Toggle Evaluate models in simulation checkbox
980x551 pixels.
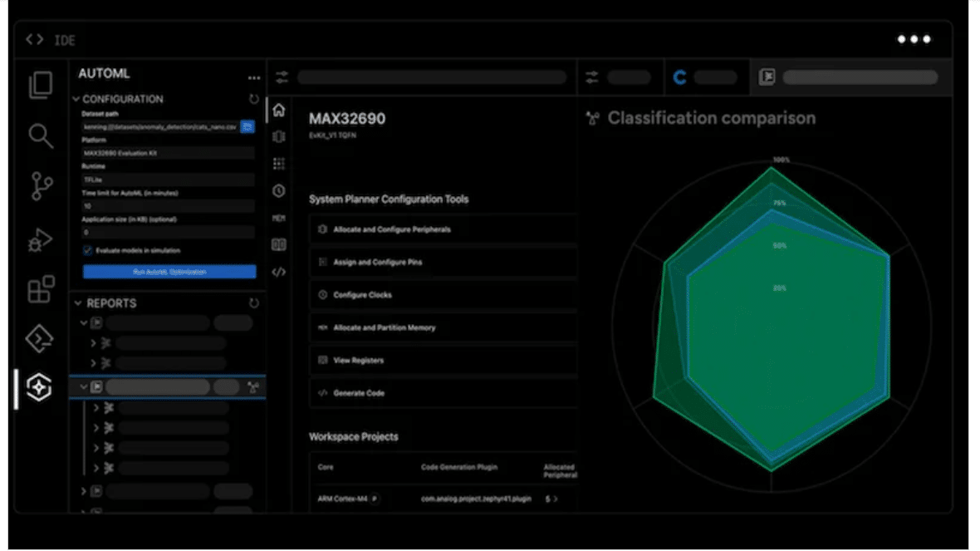(x=88, y=250)
